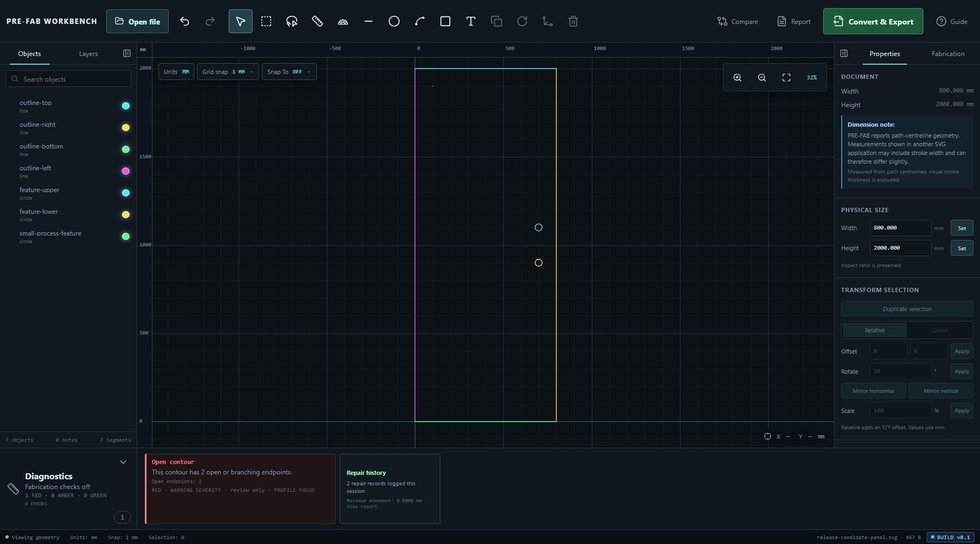Open the Objects tab
980x544 pixels.
pyautogui.click(x=29, y=53)
